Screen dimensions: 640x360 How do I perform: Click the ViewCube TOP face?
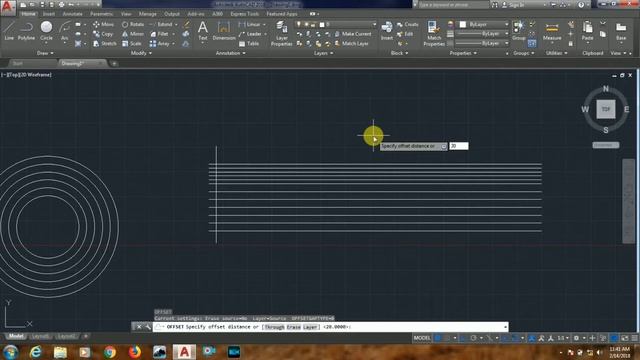point(606,109)
